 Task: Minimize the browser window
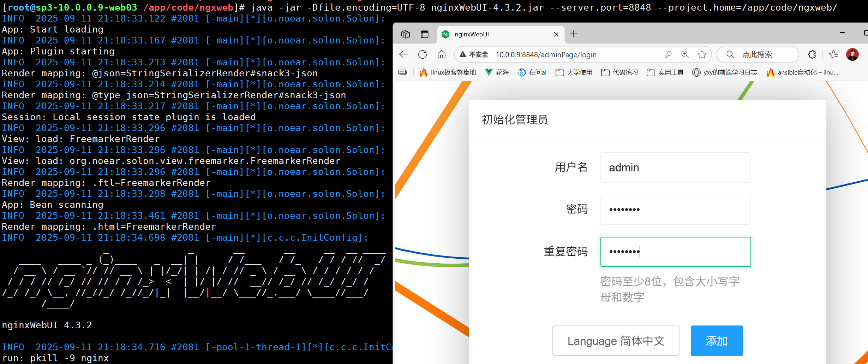842,33
